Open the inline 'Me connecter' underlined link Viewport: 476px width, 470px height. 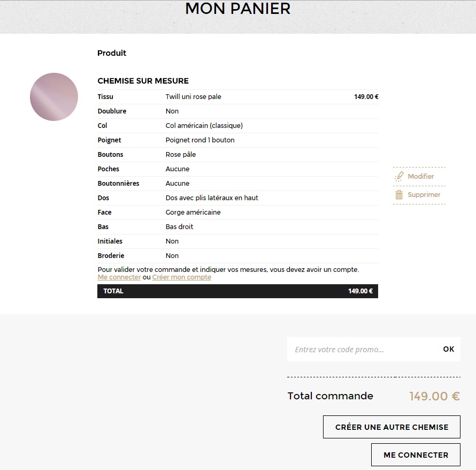[x=119, y=277]
